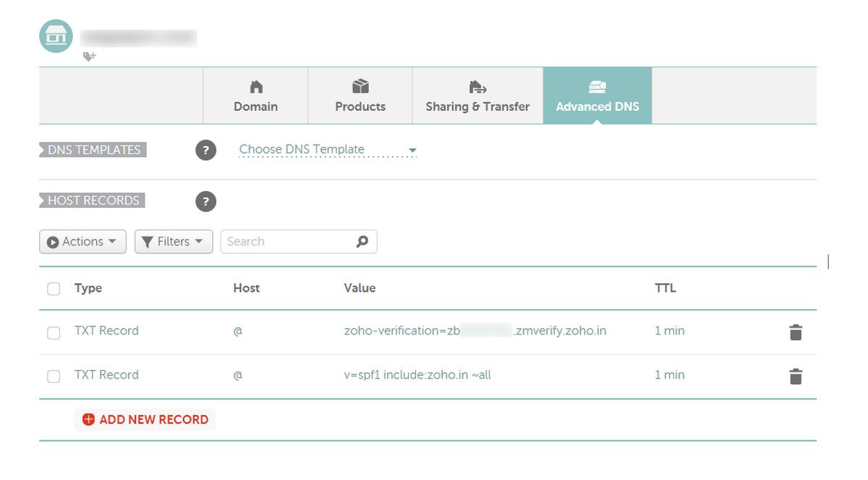Change TTL of the SPF record

(668, 375)
